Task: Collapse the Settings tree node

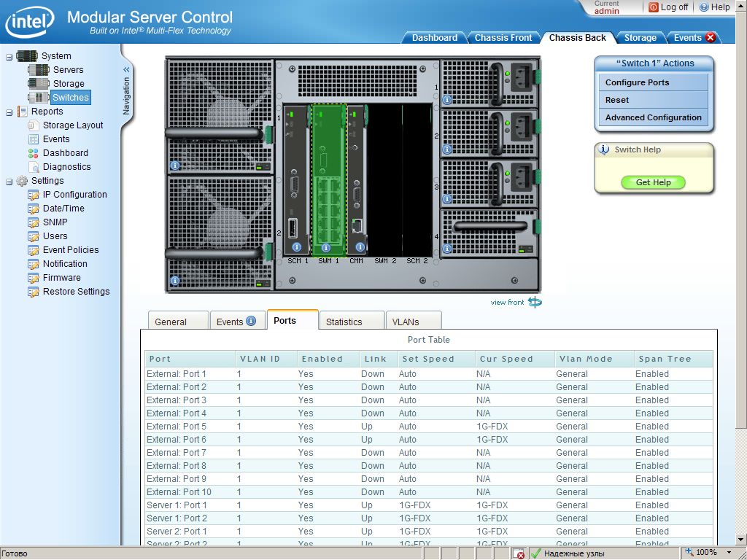Action: 9,181
